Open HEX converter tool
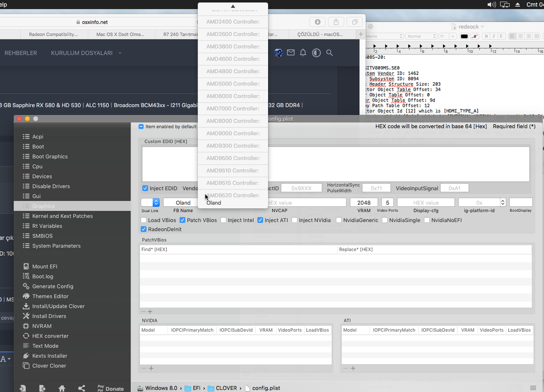This screenshot has width=544, height=392. [50, 336]
